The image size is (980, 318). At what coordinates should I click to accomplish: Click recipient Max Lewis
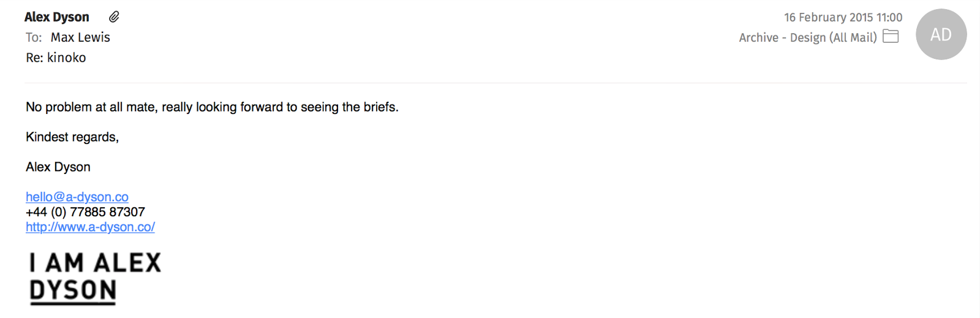(80, 37)
